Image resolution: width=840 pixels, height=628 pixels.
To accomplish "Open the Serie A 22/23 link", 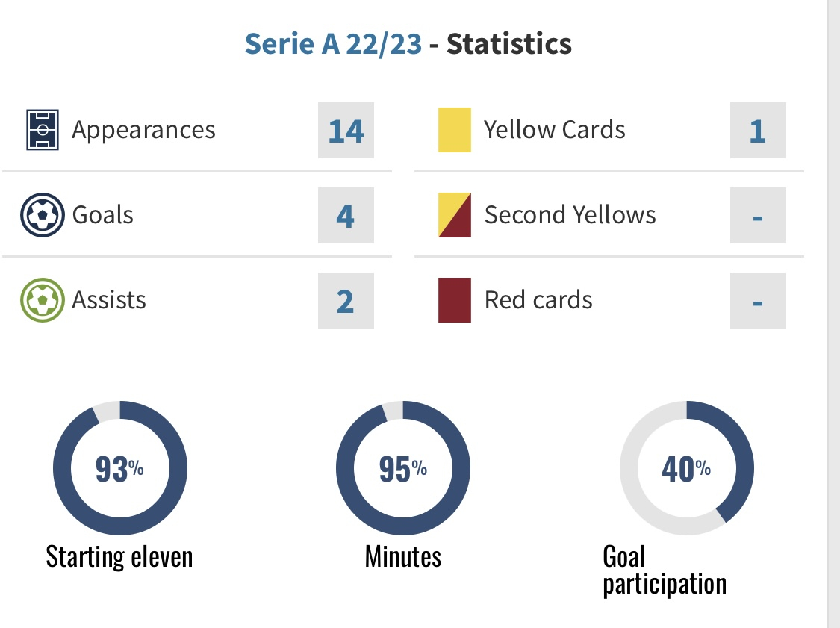I will pyautogui.click(x=333, y=44).
